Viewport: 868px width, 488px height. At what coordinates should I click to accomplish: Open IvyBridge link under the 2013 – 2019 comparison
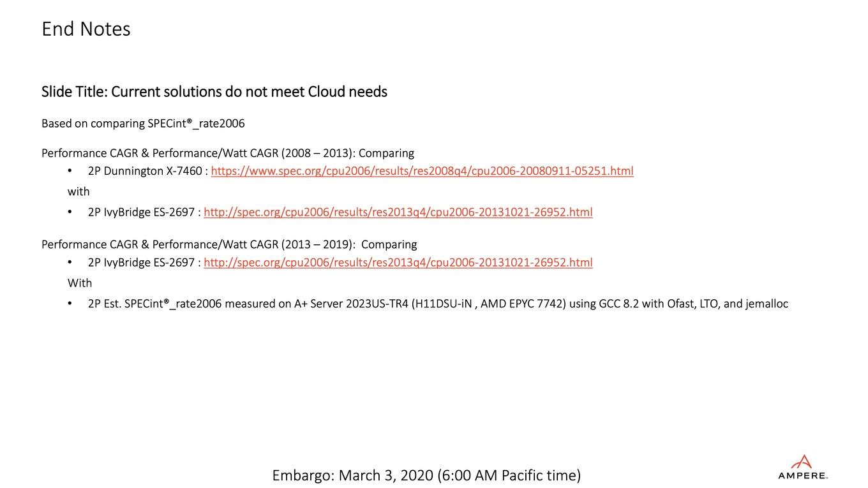(398, 262)
